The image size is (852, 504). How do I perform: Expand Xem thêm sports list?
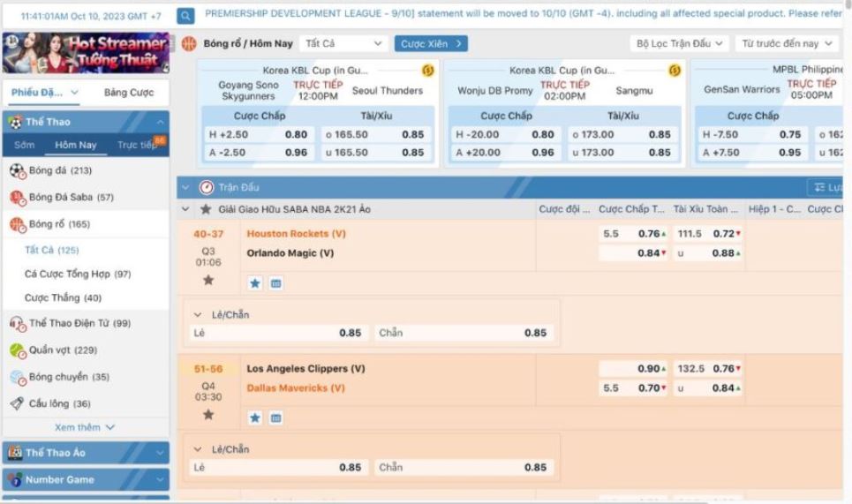(85, 427)
